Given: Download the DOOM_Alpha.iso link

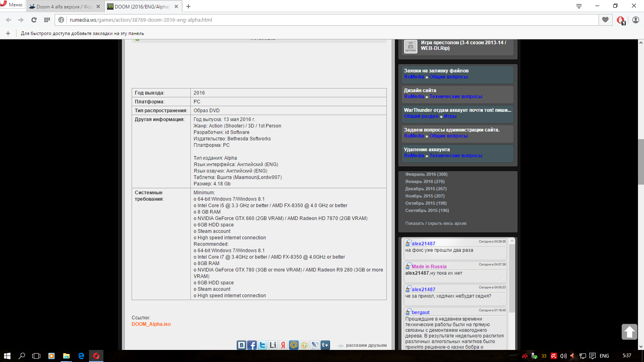Looking at the screenshot, I should (x=151, y=324).
